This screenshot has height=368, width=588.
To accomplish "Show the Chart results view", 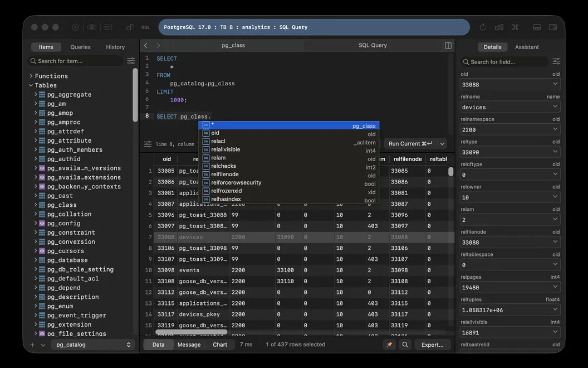I will [220, 345].
